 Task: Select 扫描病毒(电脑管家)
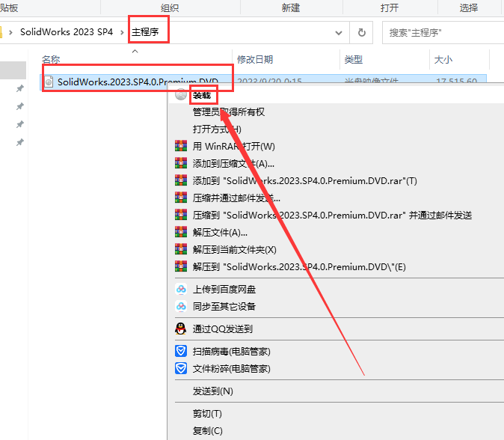pos(231,351)
